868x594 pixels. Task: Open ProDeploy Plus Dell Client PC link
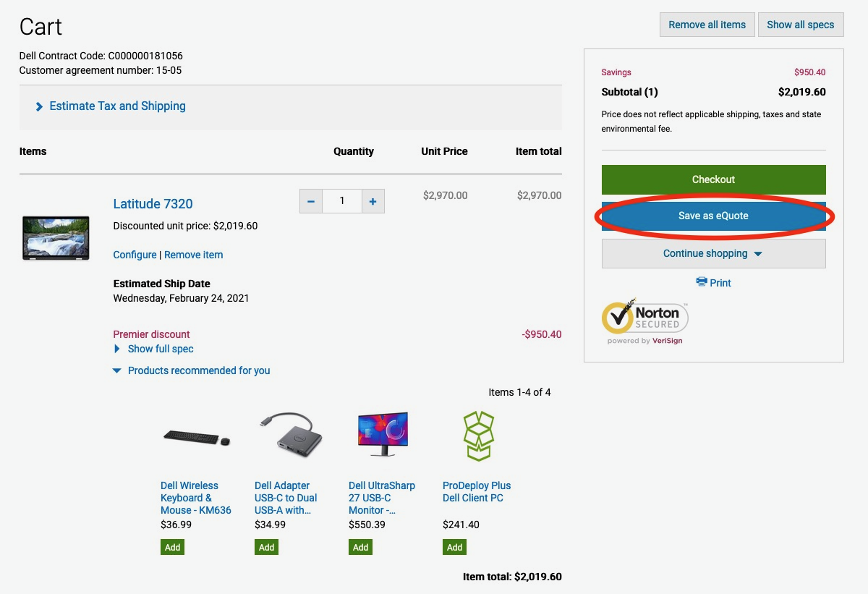point(477,492)
